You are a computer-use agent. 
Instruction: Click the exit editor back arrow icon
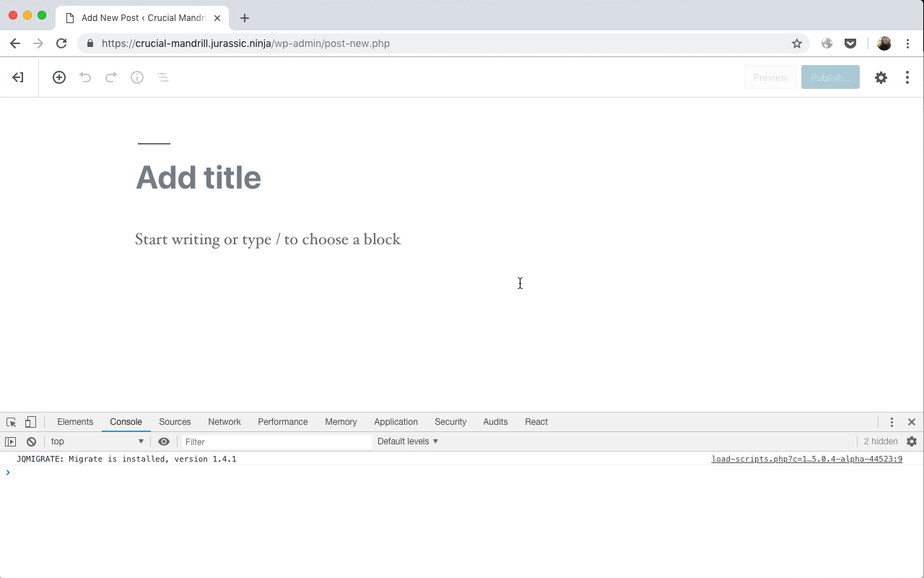click(18, 77)
